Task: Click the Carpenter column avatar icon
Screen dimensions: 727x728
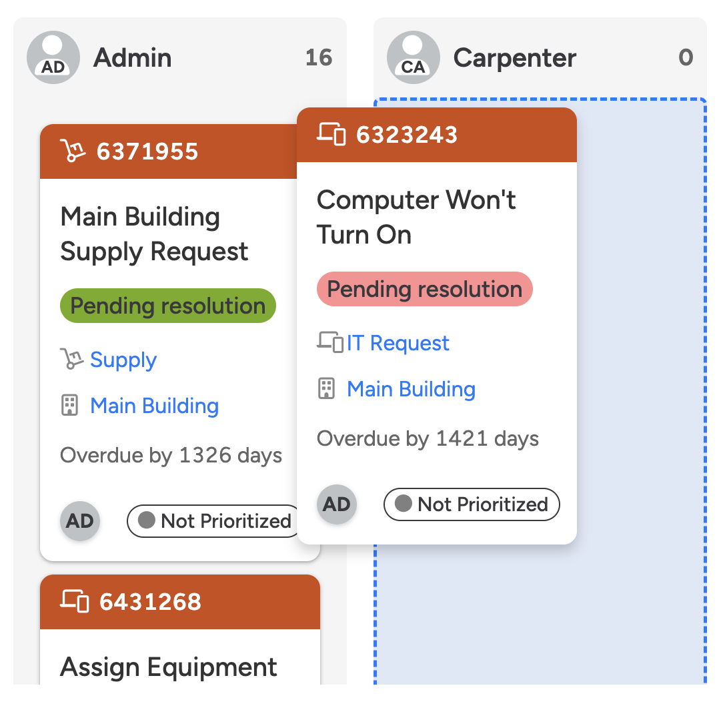Action: (413, 57)
